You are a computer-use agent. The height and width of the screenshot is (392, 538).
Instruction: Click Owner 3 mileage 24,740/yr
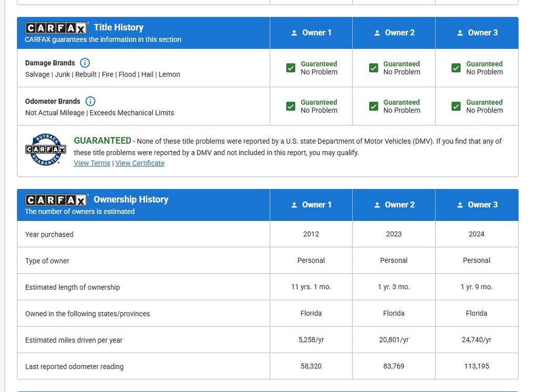(x=476, y=340)
